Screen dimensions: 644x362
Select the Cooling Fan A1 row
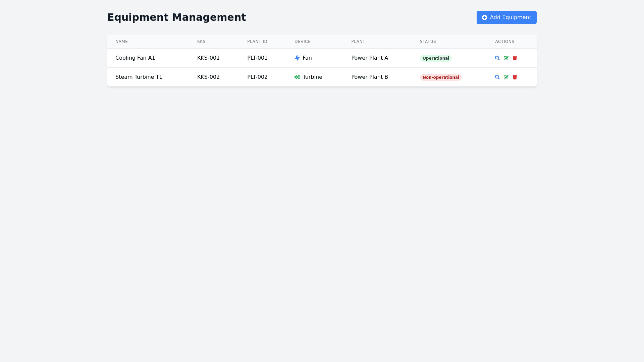tap(235, 58)
